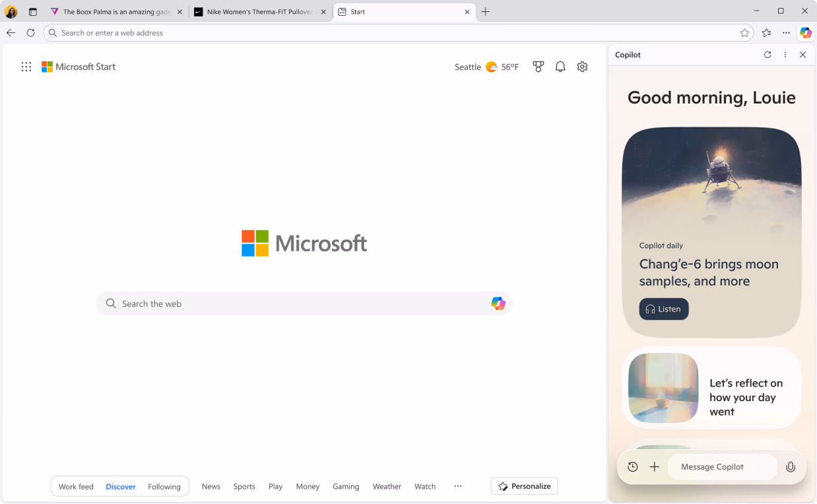This screenshot has height=504, width=817.
Task: Close the Copilot sidebar pane
Action: pyautogui.click(x=802, y=55)
